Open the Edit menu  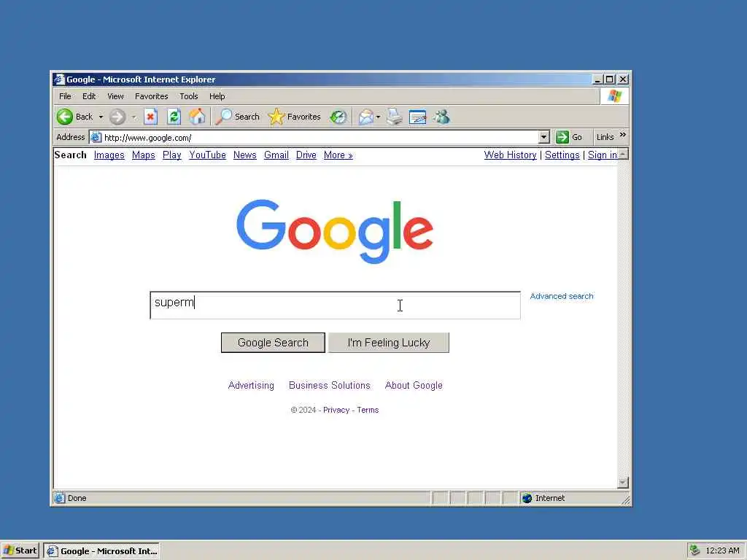point(89,96)
